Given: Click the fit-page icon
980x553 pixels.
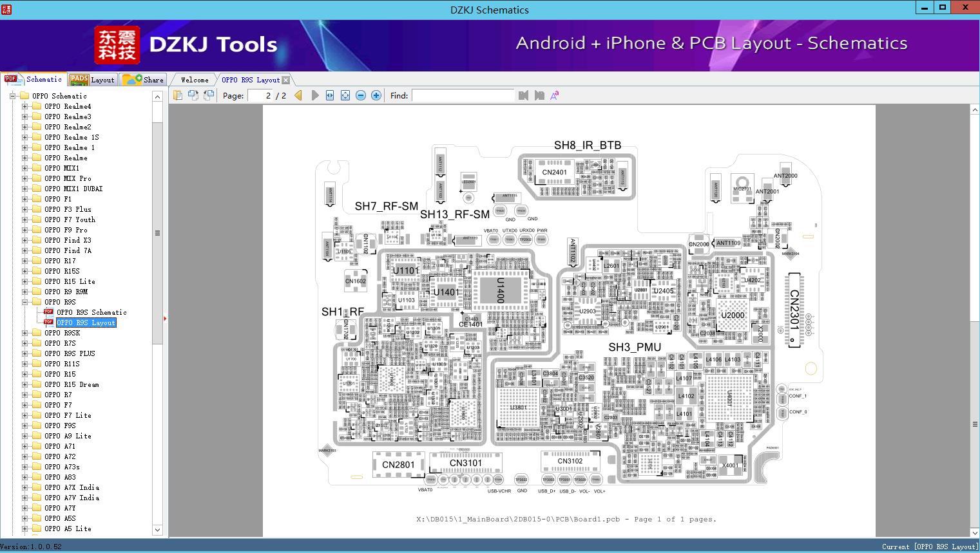Looking at the screenshot, I should (345, 95).
